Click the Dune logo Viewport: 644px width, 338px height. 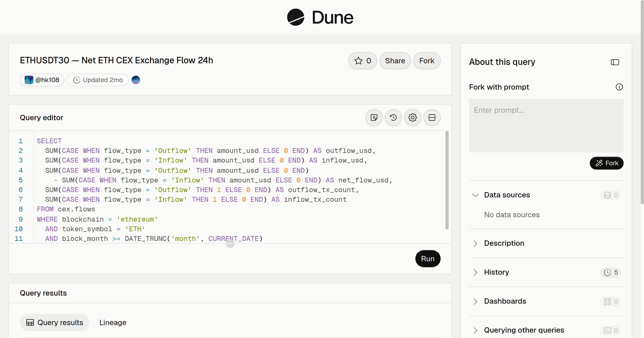(x=320, y=17)
